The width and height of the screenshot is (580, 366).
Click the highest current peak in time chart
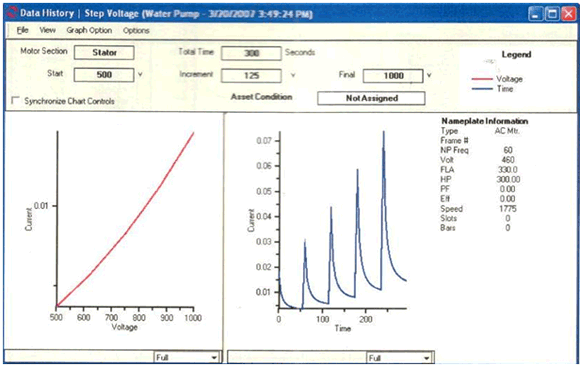[x=384, y=132]
